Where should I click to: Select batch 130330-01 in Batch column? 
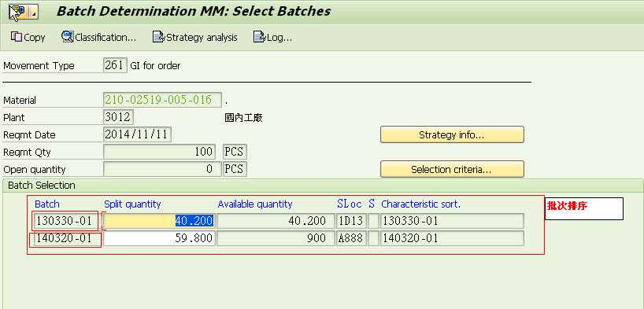(65, 221)
